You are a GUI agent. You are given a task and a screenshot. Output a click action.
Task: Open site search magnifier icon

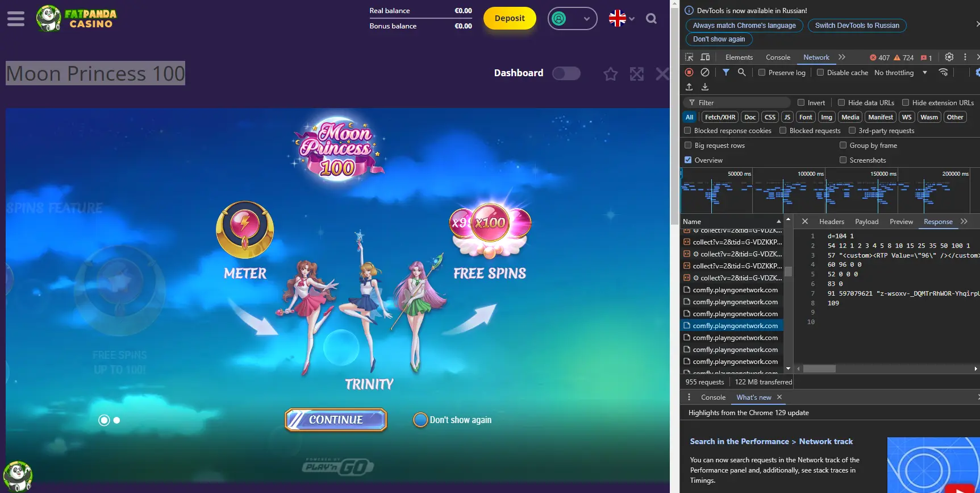coord(651,19)
